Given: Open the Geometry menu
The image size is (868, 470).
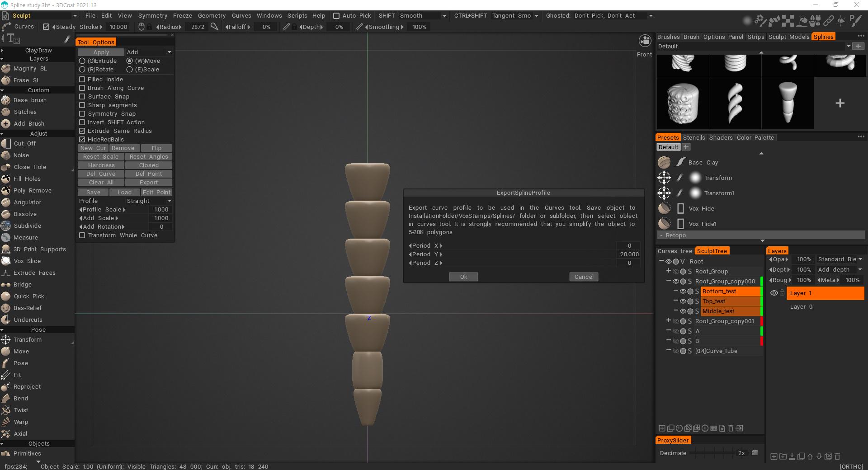Looking at the screenshot, I should point(211,16).
